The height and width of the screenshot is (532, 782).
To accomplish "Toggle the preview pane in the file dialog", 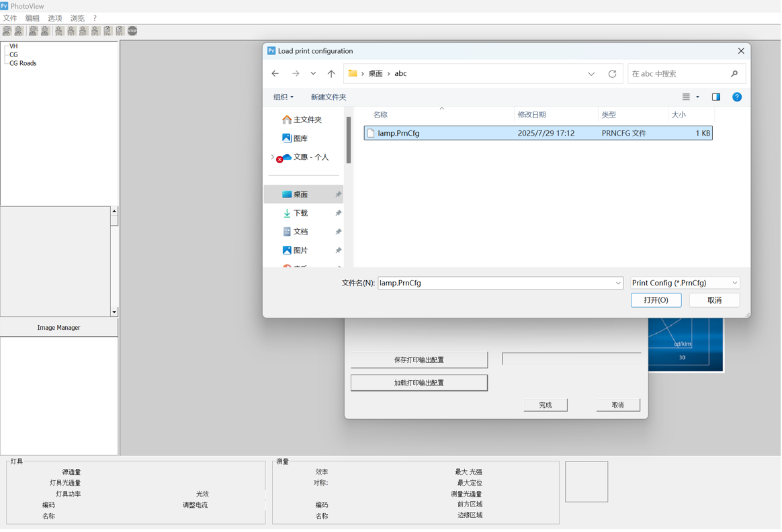I will coord(716,97).
